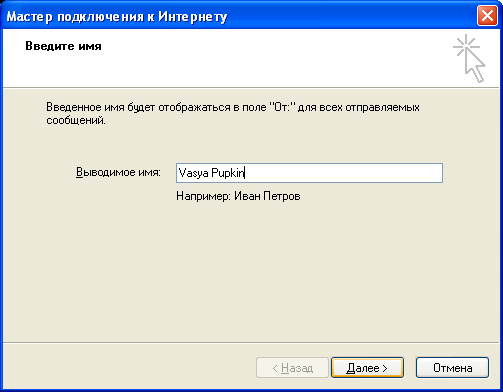Click the word Pupkin in name field
503x392 pixels.
click(x=228, y=173)
